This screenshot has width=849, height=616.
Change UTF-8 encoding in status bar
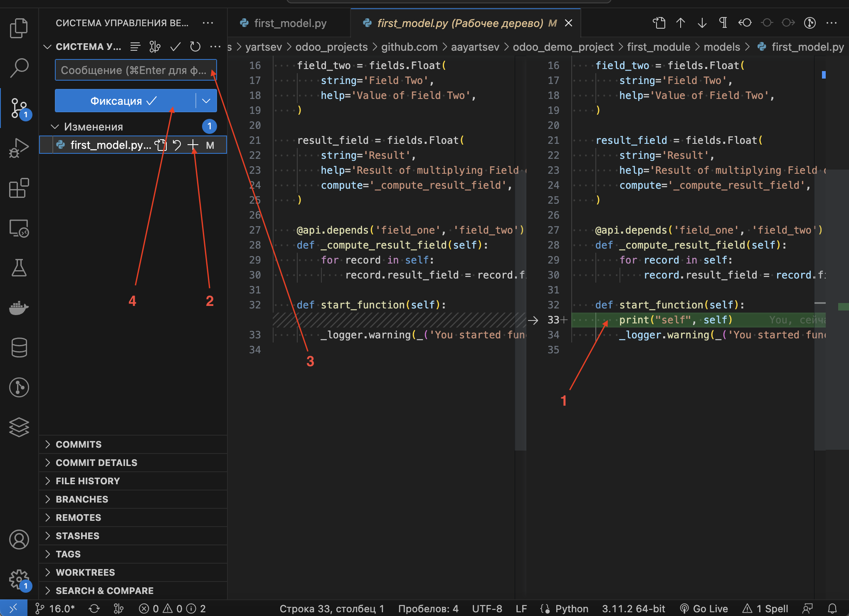click(x=487, y=609)
